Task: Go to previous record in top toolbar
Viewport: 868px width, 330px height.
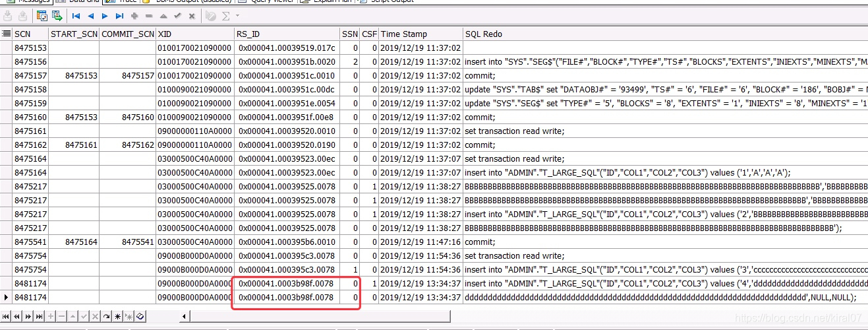Action: pyautogui.click(x=90, y=15)
